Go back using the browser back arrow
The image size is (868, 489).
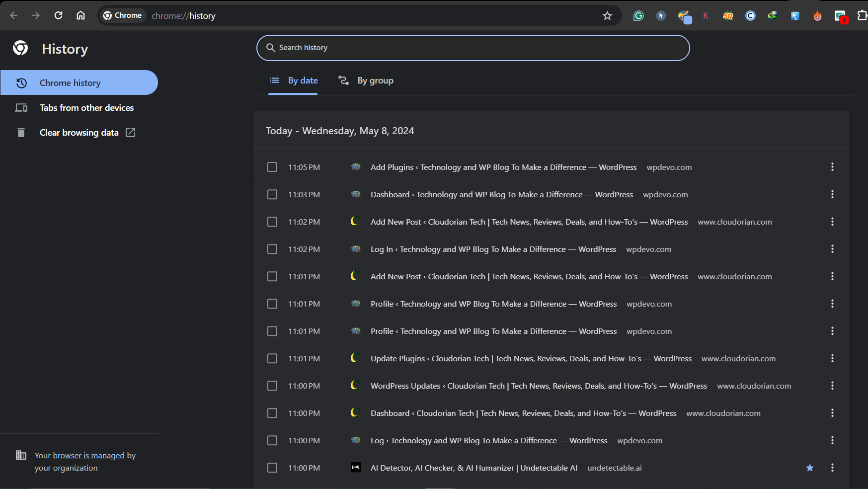click(14, 15)
